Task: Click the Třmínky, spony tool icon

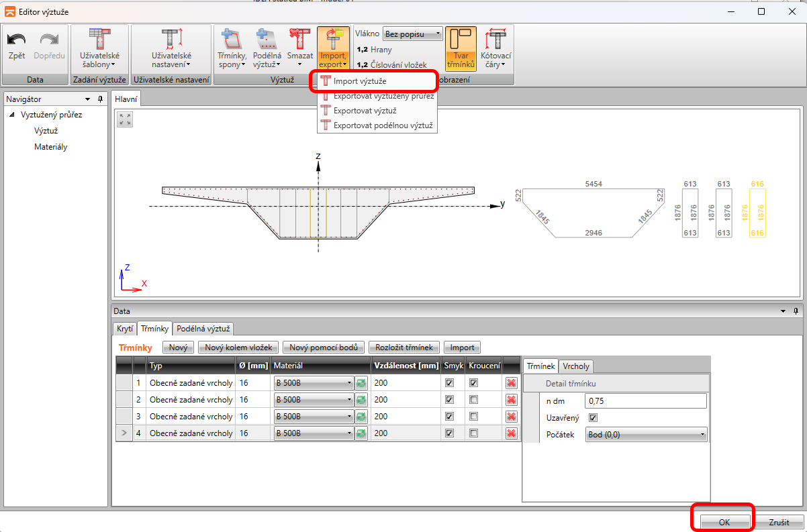Action: 232,40
